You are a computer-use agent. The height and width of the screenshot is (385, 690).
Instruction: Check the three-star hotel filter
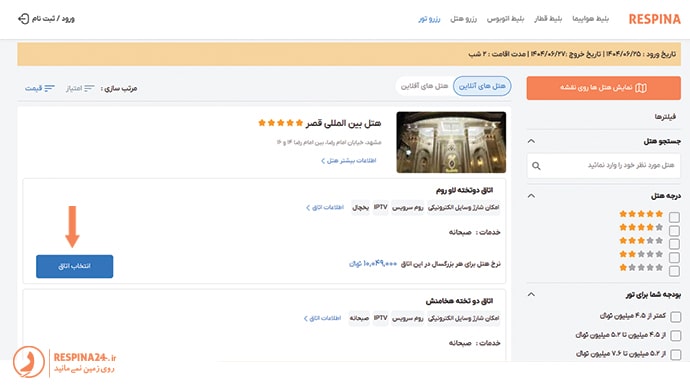pos(674,244)
